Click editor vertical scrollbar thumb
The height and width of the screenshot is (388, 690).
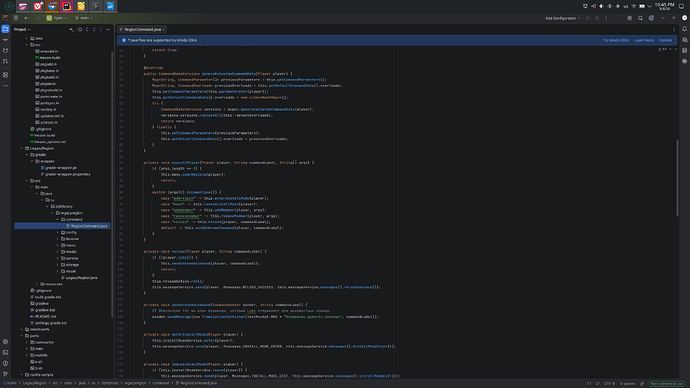click(x=677, y=178)
